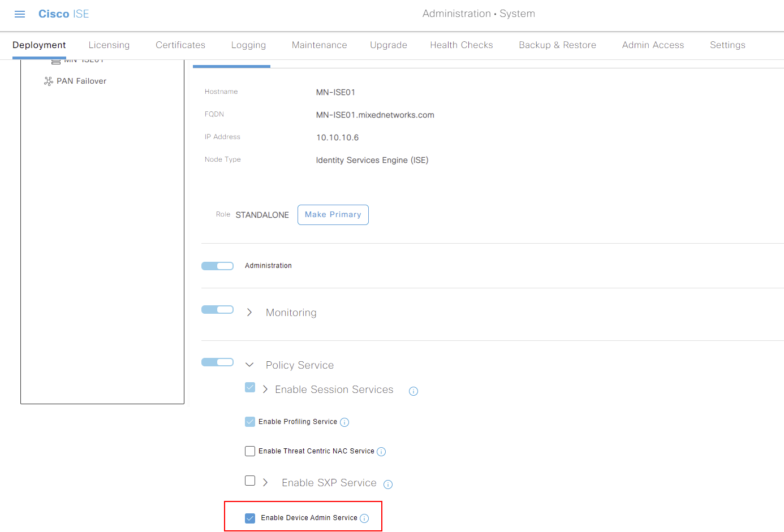The width and height of the screenshot is (784, 532).
Task: Switch to the Licensing tab
Action: tap(109, 45)
